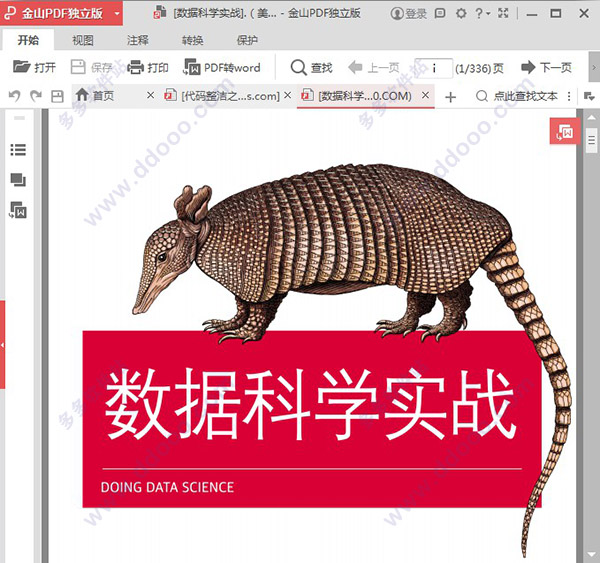Convert with PDF转word button
This screenshot has width=600, height=563.
[222, 68]
